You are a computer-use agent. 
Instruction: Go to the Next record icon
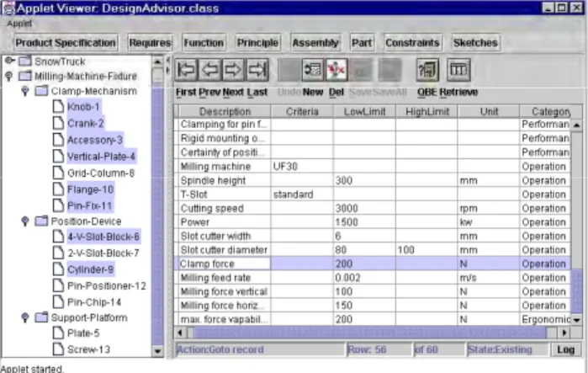[234, 70]
